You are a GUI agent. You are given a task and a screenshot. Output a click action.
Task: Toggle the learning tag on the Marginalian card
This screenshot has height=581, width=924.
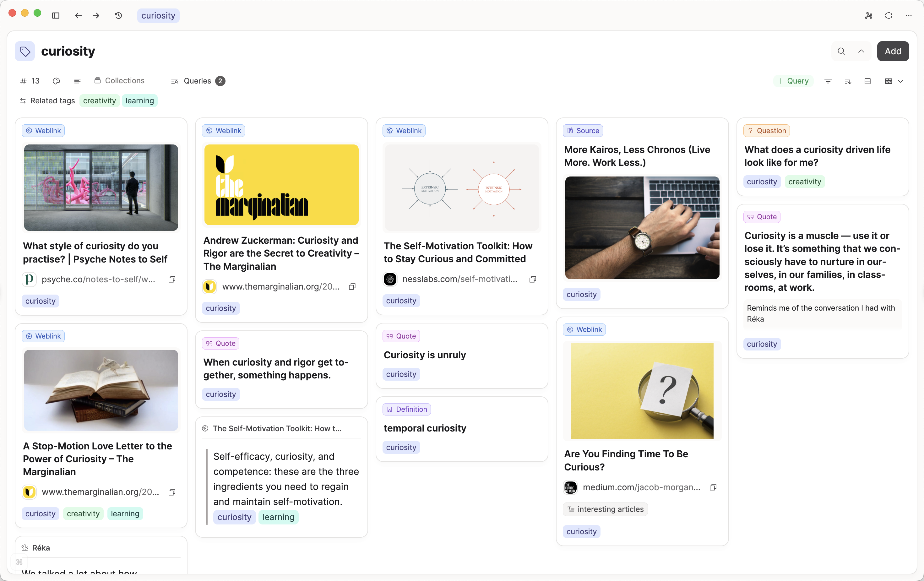tap(125, 513)
